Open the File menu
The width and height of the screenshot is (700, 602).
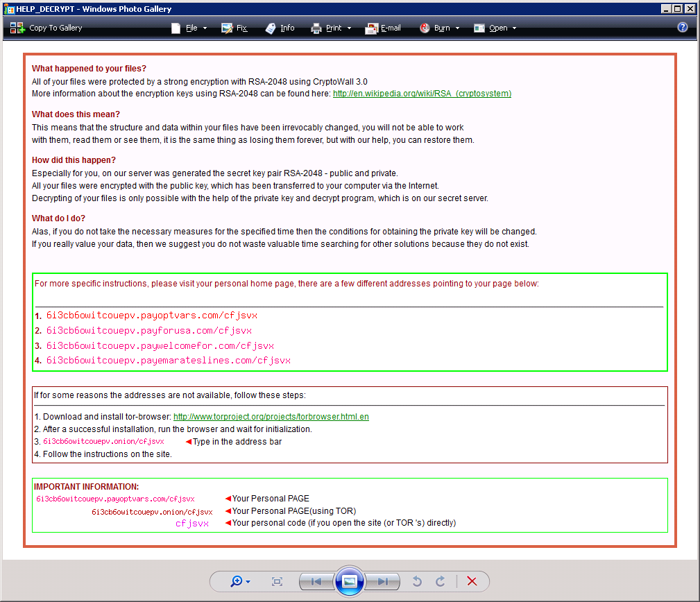(191, 28)
